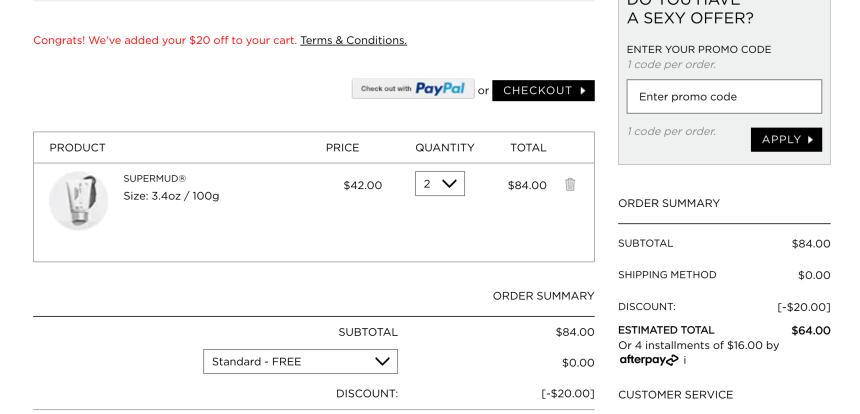This screenshot has width=860, height=414.
Task: Click the PRODUCT column header
Action: coord(77,148)
